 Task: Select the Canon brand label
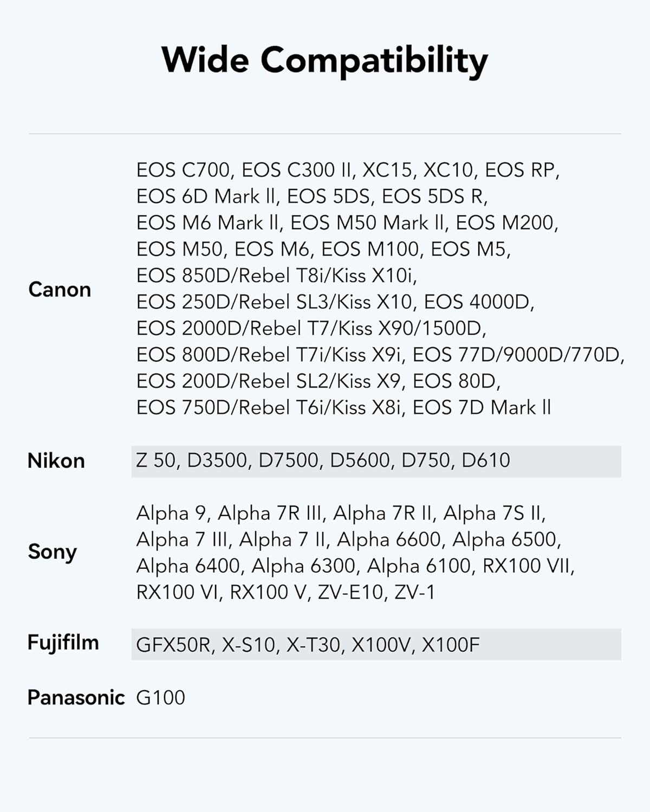pyautogui.click(x=60, y=290)
